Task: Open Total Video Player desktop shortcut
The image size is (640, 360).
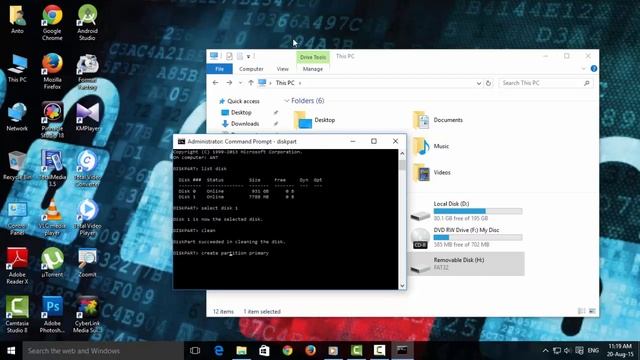Action: pyautogui.click(x=87, y=218)
